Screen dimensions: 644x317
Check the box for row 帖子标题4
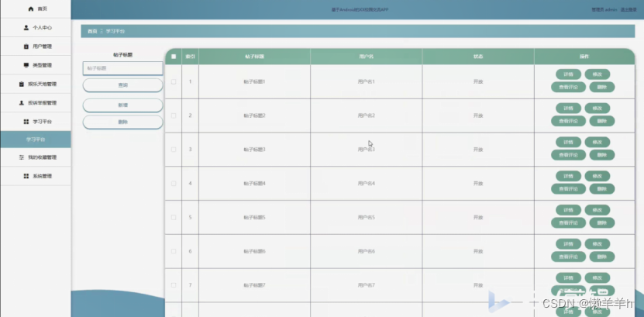[x=174, y=184]
